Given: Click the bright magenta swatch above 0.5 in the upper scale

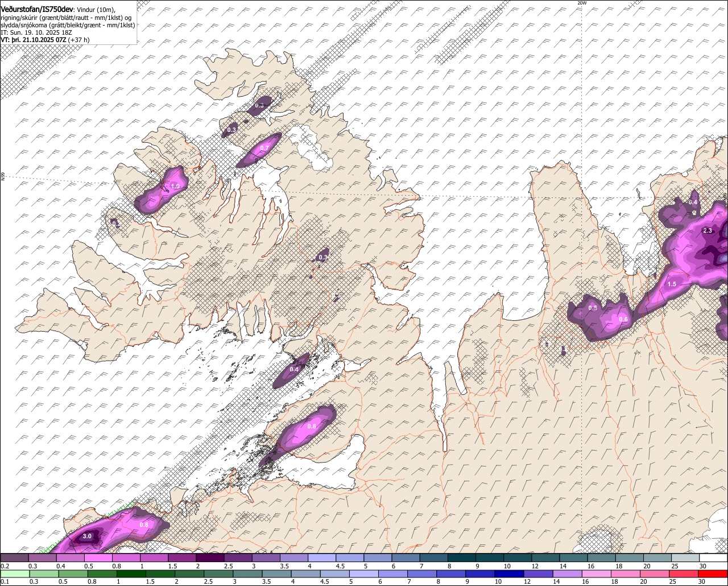Looking at the screenshot, I should (x=98, y=558).
